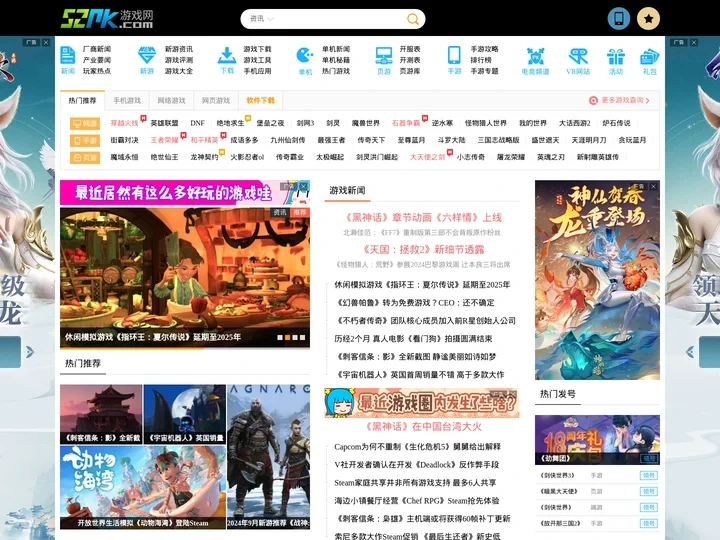Open 游戏评测 link
This screenshot has height=540, width=720.
coord(179,60)
